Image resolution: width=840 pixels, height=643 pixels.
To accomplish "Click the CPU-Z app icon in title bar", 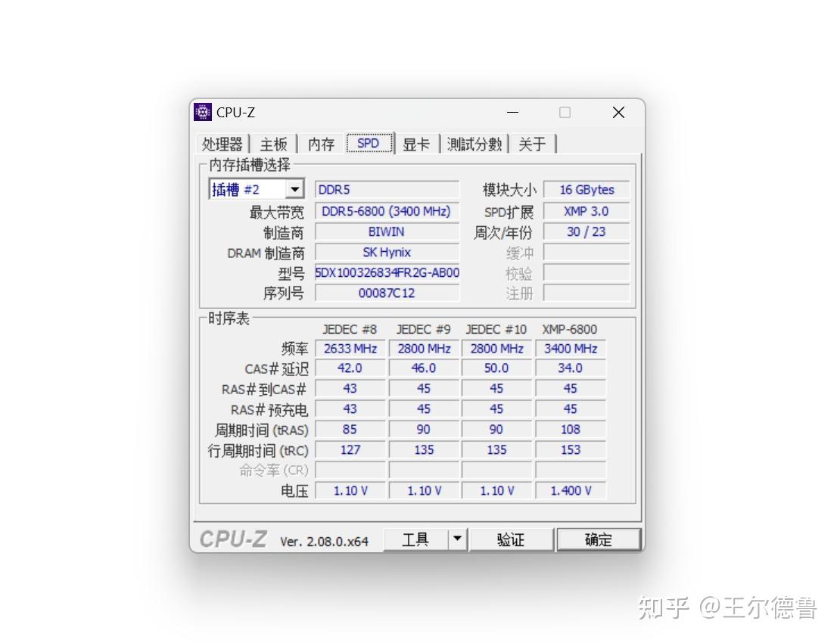I will 203,113.
